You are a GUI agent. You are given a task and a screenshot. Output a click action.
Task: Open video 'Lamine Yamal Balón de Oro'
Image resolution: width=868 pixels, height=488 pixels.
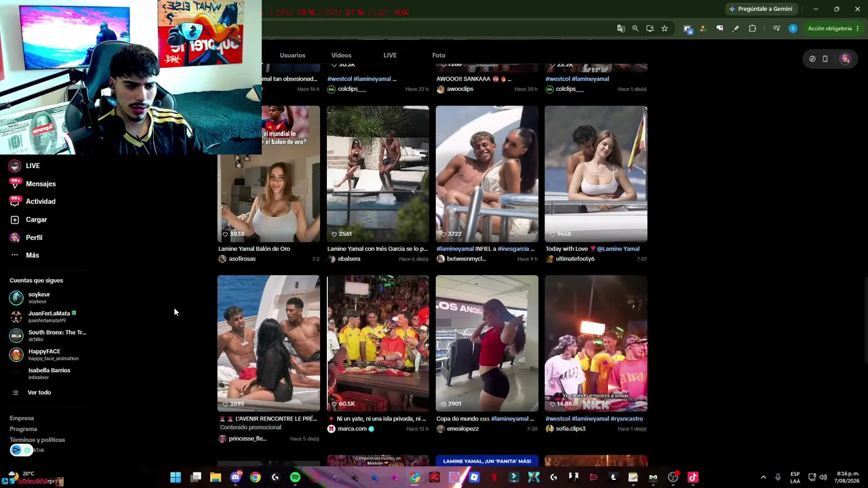pyautogui.click(x=269, y=174)
